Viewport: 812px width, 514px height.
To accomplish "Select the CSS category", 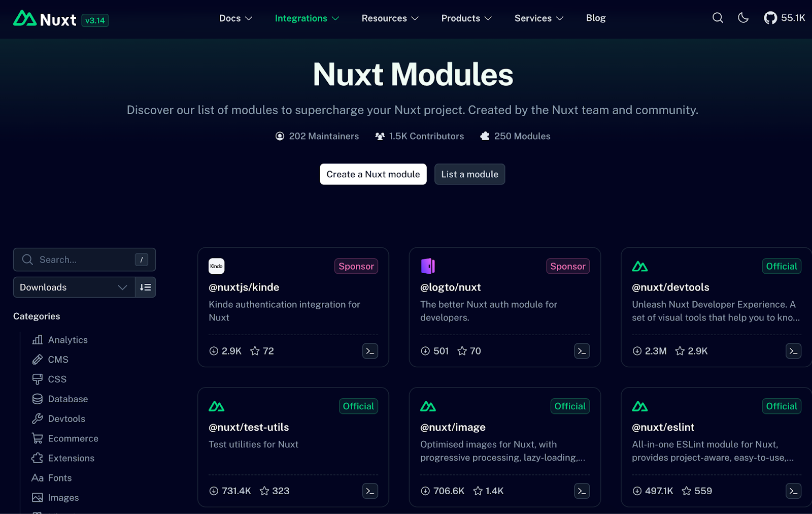I will point(49,379).
